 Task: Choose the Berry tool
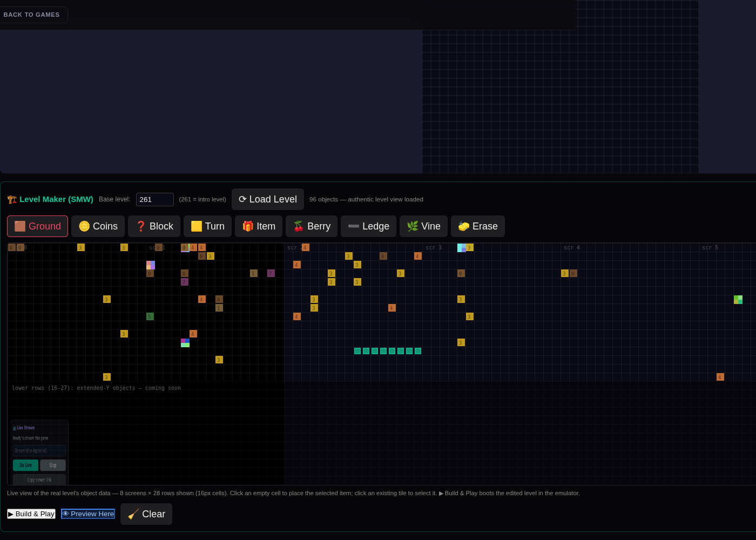tap(312, 226)
